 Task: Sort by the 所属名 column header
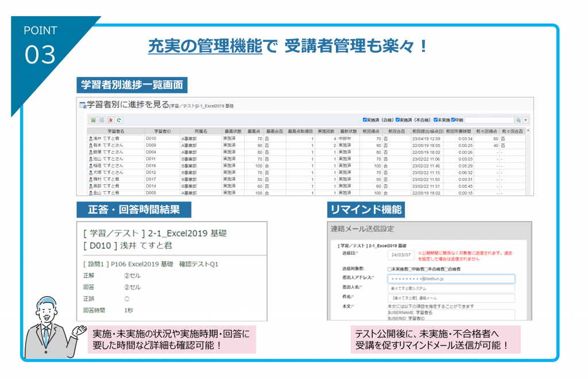pyautogui.click(x=201, y=131)
